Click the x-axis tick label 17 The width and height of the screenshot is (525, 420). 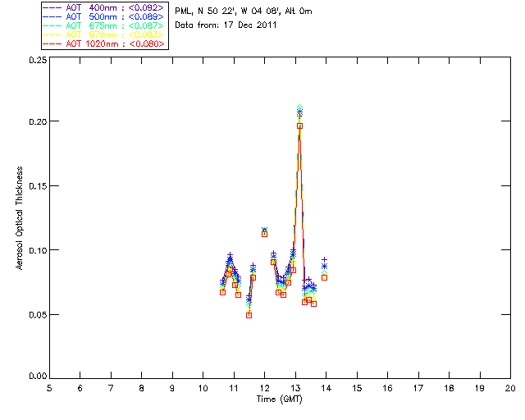(418, 388)
